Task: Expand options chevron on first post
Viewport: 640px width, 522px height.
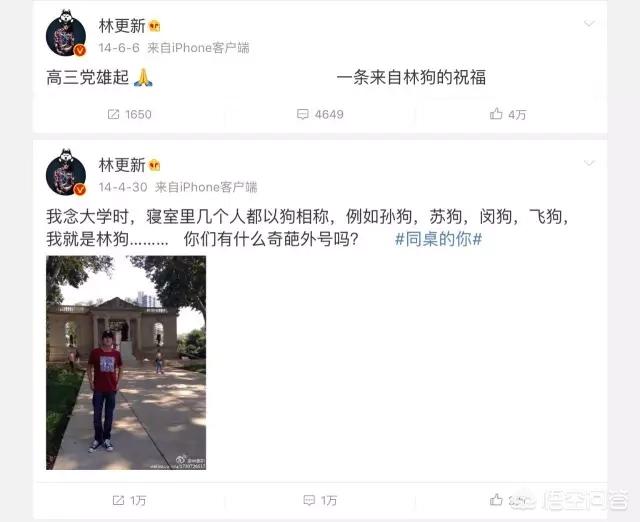Action: click(589, 24)
